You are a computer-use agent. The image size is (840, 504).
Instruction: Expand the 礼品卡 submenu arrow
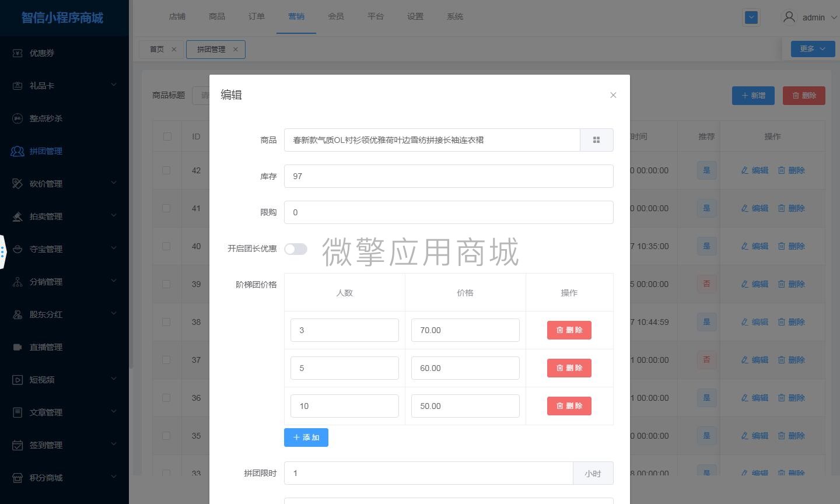tap(114, 85)
